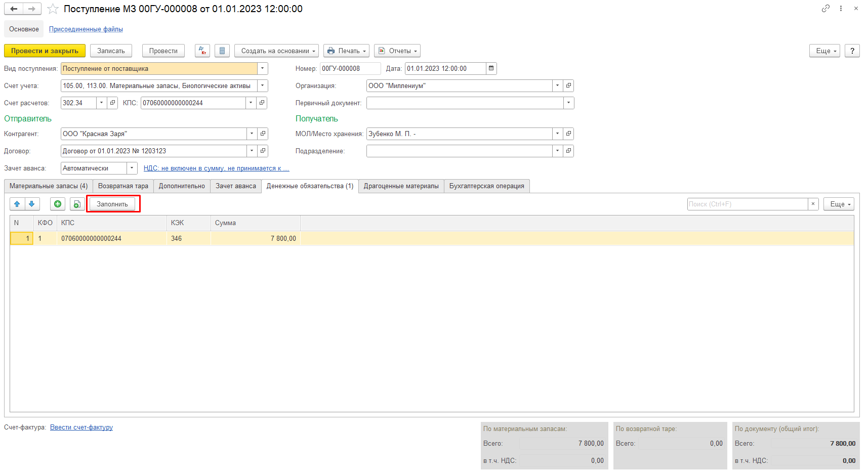Open calendar picker for Дата field
The width and height of the screenshot is (868, 472).
click(x=491, y=68)
